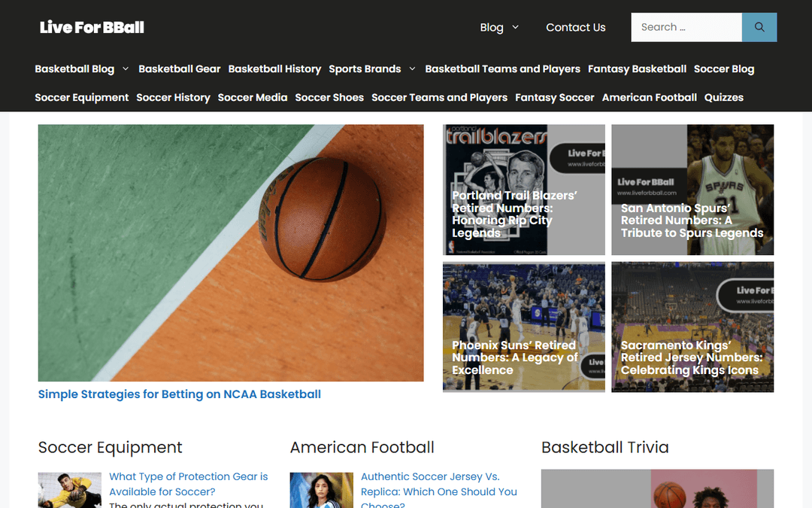Open American Football menu item
Image resolution: width=812 pixels, height=508 pixels.
pyautogui.click(x=650, y=97)
